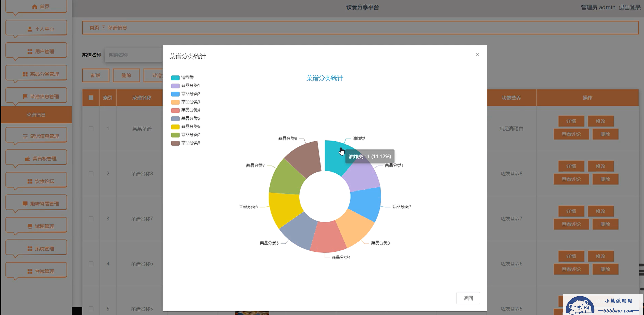The image size is (644, 315).
Task: Toggle 菜品分类6 legend swatch
Action: tap(175, 127)
